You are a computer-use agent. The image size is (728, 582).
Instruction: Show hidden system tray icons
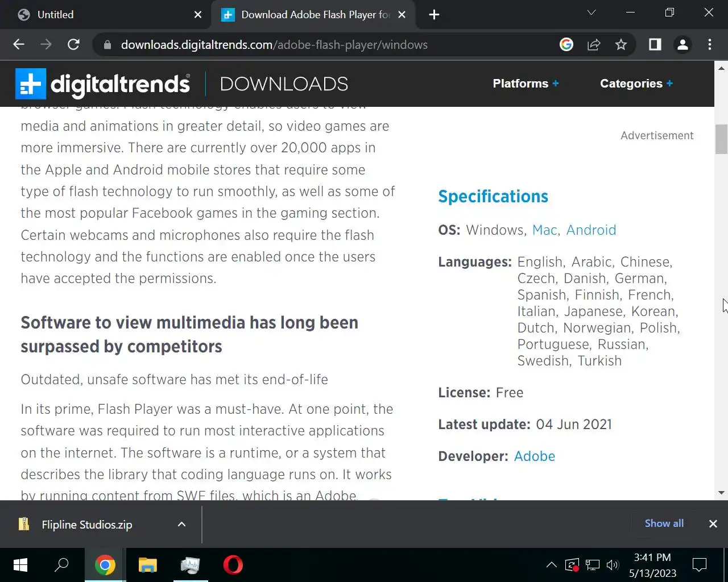[x=551, y=565]
